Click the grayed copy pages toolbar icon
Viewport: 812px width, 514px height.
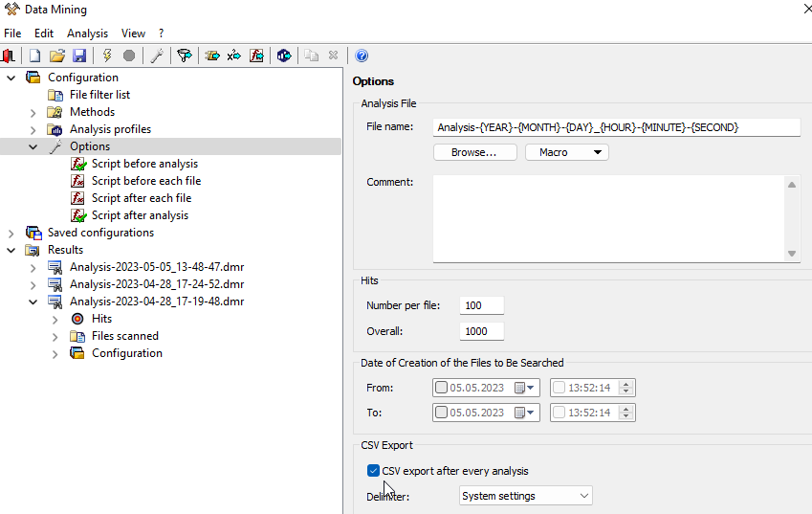coord(311,56)
